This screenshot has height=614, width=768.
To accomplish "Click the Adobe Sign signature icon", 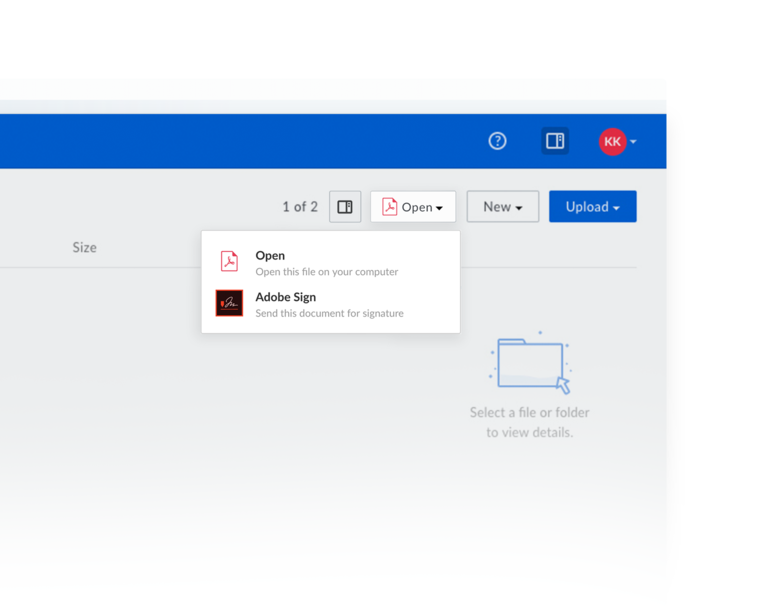I will click(229, 303).
